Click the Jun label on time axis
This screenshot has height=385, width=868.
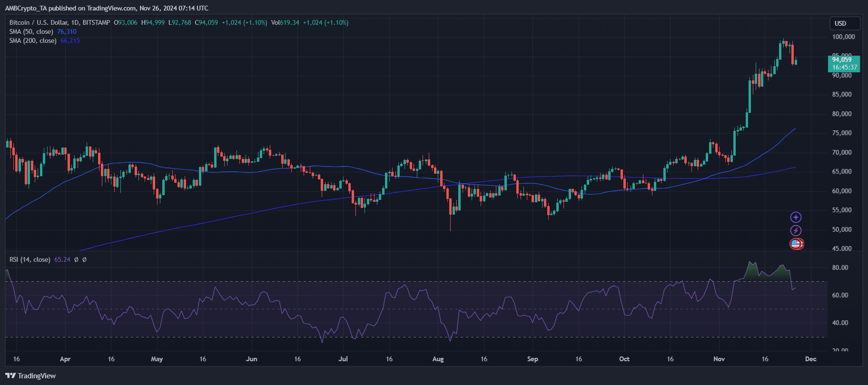point(251,359)
